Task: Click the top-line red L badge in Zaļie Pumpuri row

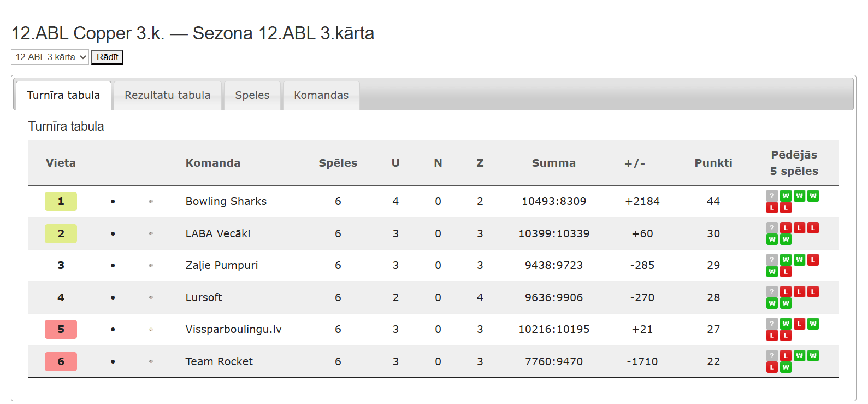Action: 813,260
